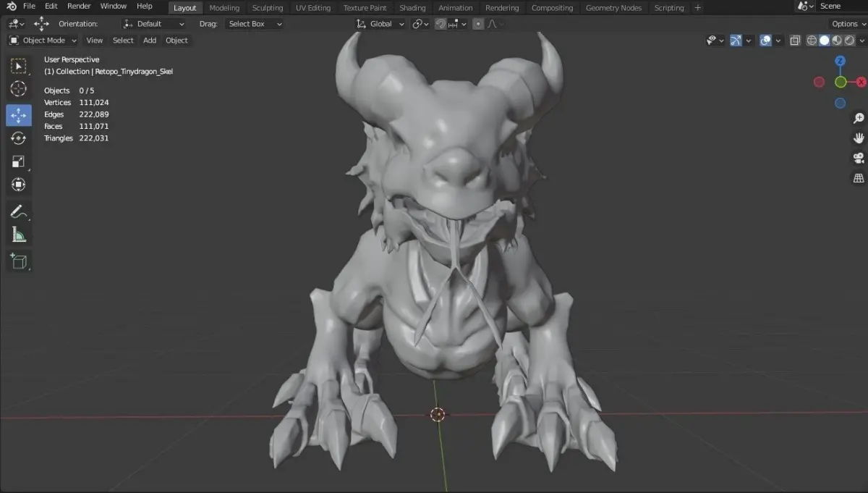Switch to the Geometry Nodes workspace tab

click(x=614, y=8)
